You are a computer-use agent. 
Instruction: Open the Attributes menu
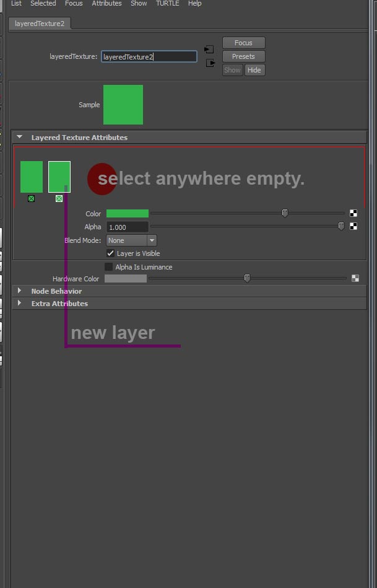107,3
